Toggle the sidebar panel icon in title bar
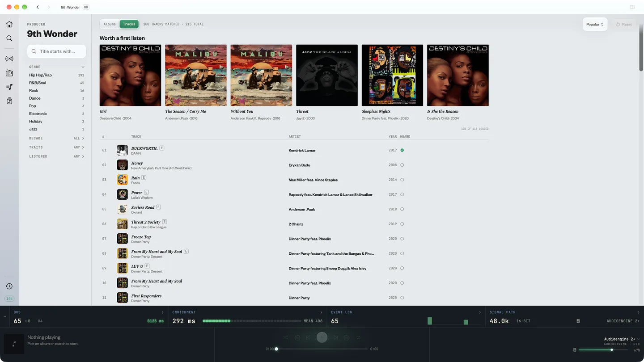The width and height of the screenshot is (644, 362). coord(632,7)
